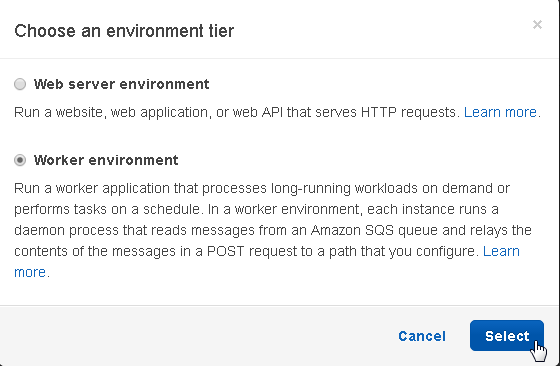Select the Web server environment radio button

pos(20,84)
